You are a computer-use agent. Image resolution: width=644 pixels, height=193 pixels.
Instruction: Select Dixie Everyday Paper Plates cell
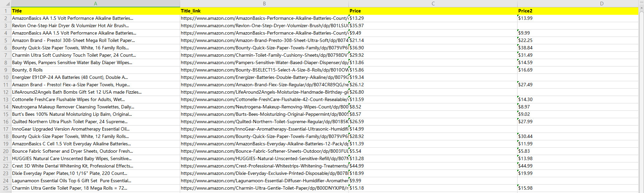96,173
